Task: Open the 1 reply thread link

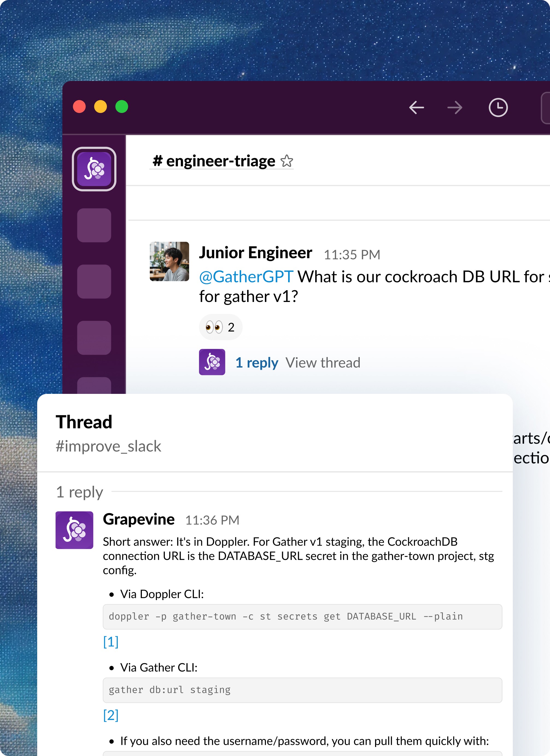Action: (x=256, y=362)
